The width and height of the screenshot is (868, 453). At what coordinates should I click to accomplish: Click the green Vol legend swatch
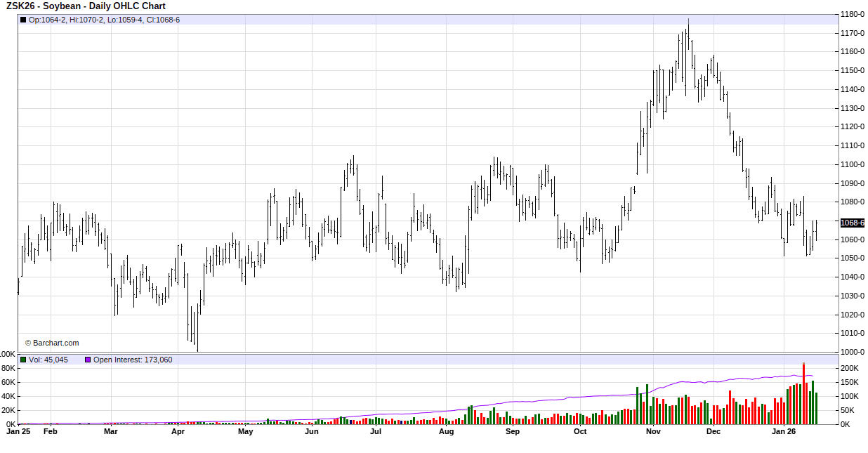(x=23, y=360)
